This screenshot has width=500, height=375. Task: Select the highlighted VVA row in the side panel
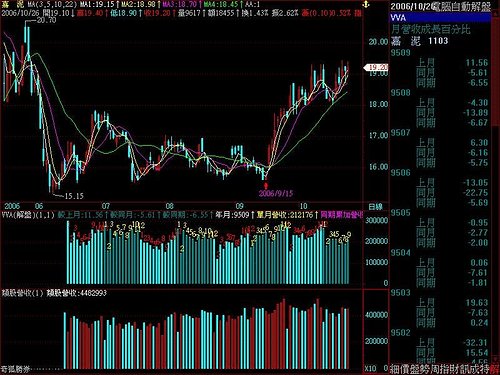point(440,17)
